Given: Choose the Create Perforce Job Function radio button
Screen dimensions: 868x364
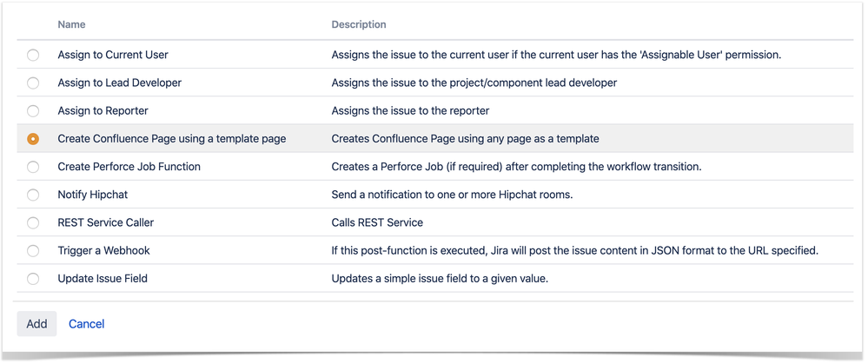Looking at the screenshot, I should pyautogui.click(x=33, y=167).
